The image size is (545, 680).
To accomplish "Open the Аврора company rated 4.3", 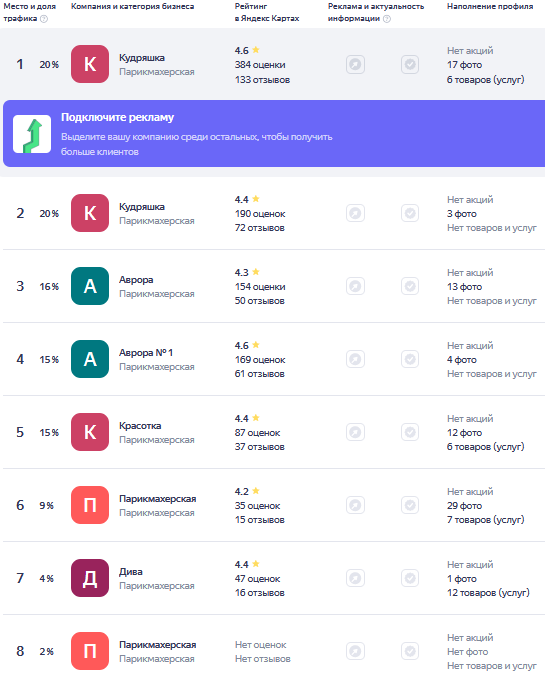I will [x=136, y=280].
